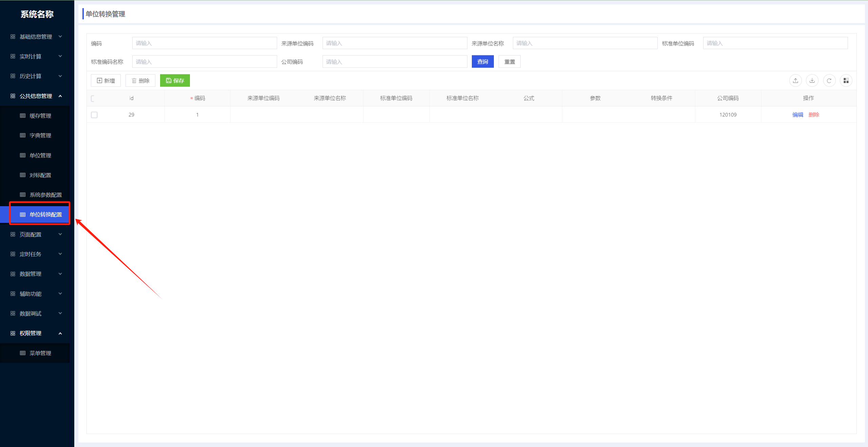Click the grid icon beside 数据管理
Screen dimensions: 868x447
tap(13, 274)
